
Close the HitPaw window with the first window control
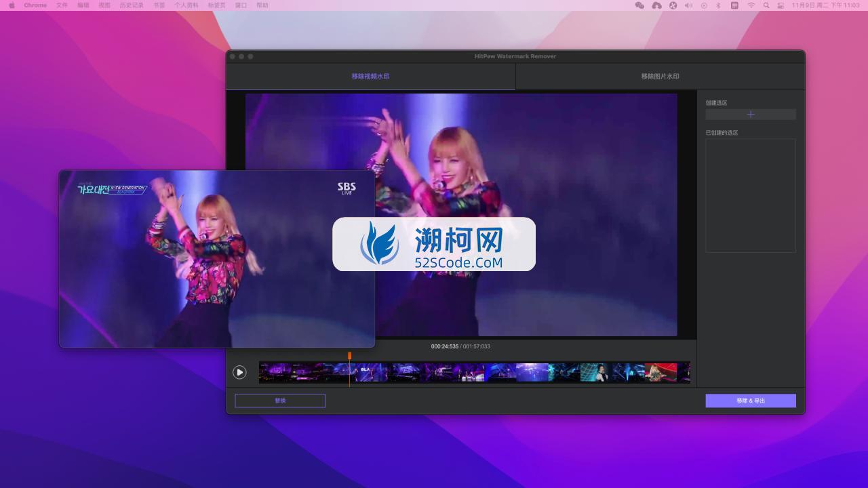[233, 56]
